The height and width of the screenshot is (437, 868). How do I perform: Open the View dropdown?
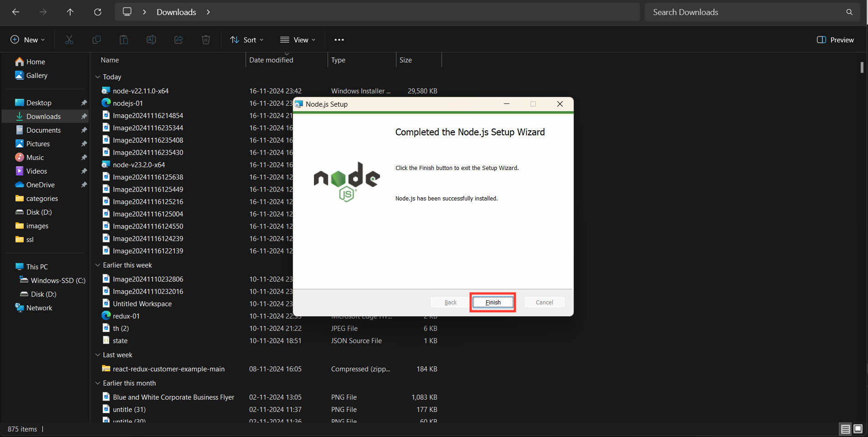click(x=298, y=40)
